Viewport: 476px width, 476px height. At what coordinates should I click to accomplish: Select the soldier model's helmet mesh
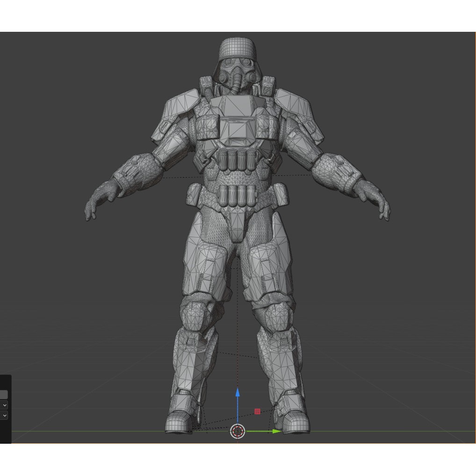tap(238, 48)
